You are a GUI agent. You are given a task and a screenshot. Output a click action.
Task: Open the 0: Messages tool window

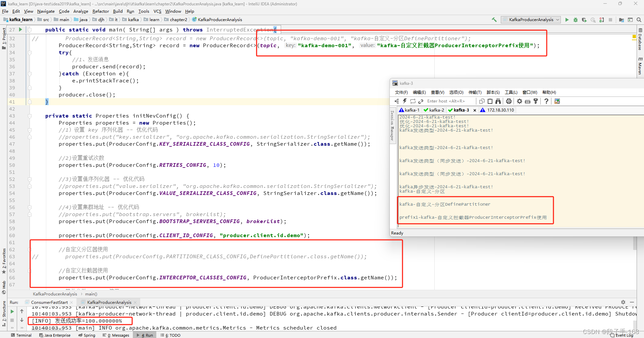tap(116, 335)
